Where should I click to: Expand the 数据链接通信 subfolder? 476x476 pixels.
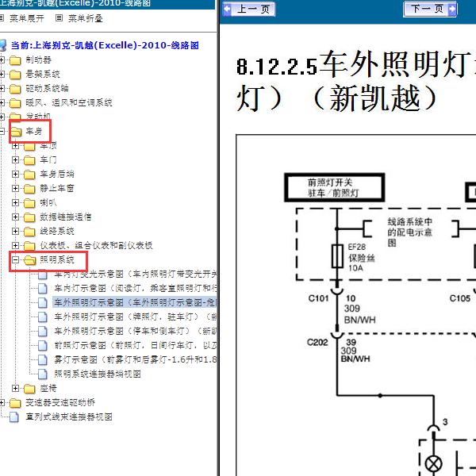coord(16,217)
